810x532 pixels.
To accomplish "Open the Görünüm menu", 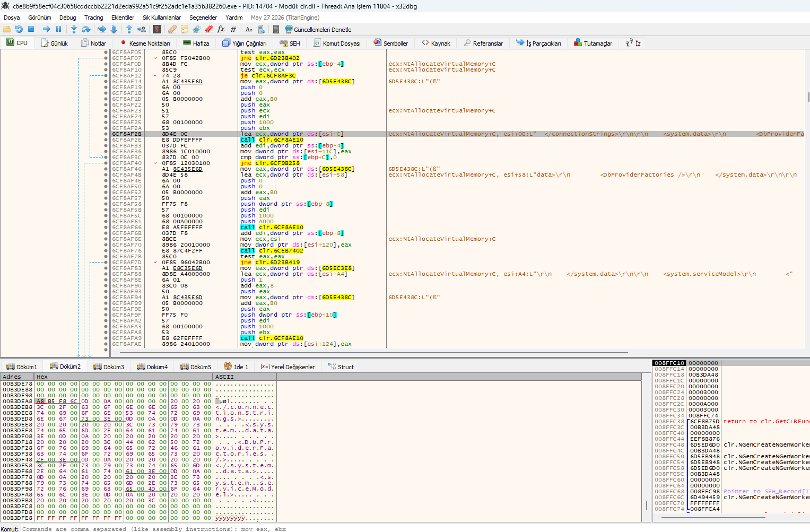I will [40, 18].
